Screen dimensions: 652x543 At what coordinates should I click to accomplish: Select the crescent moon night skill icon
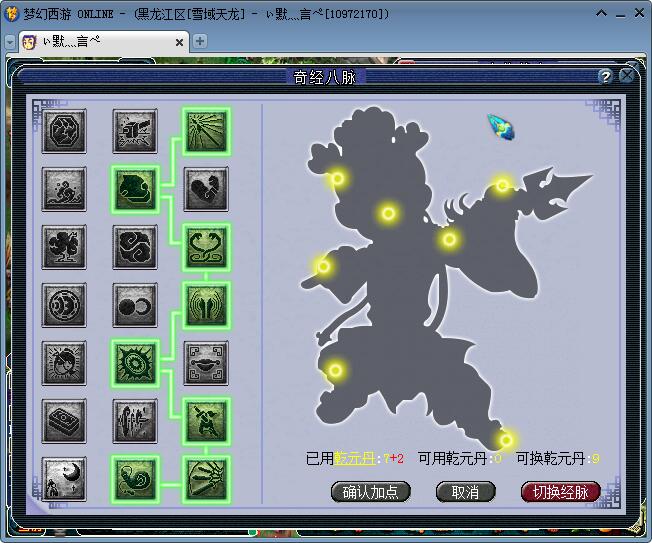64,479
